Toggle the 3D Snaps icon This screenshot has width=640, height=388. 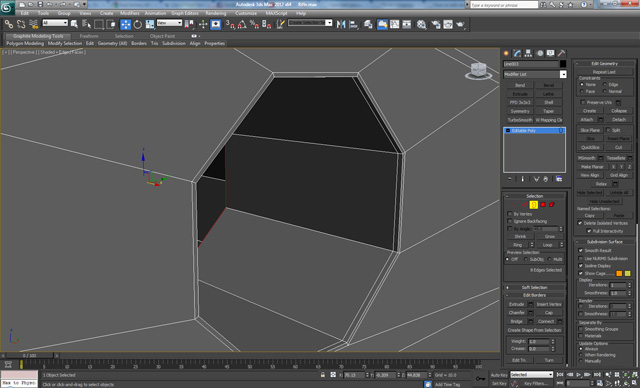[230, 24]
